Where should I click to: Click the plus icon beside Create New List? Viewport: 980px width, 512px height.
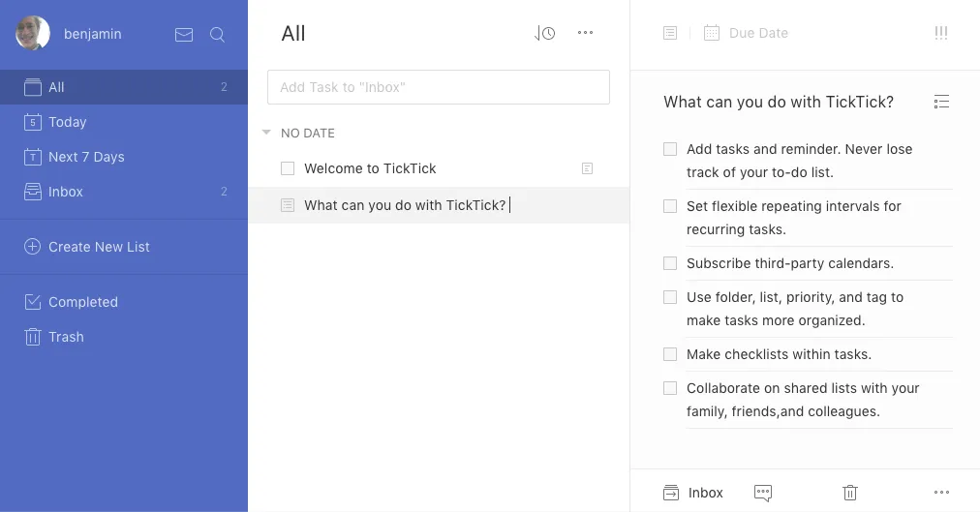click(x=33, y=247)
